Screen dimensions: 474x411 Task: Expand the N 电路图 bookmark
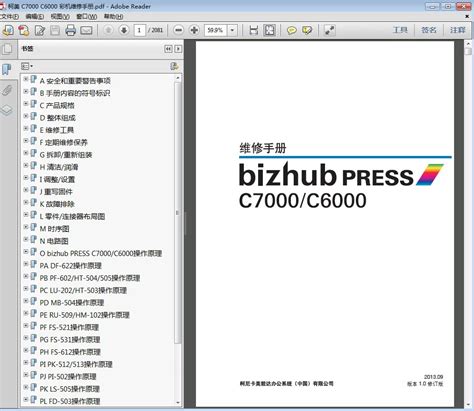26,239
